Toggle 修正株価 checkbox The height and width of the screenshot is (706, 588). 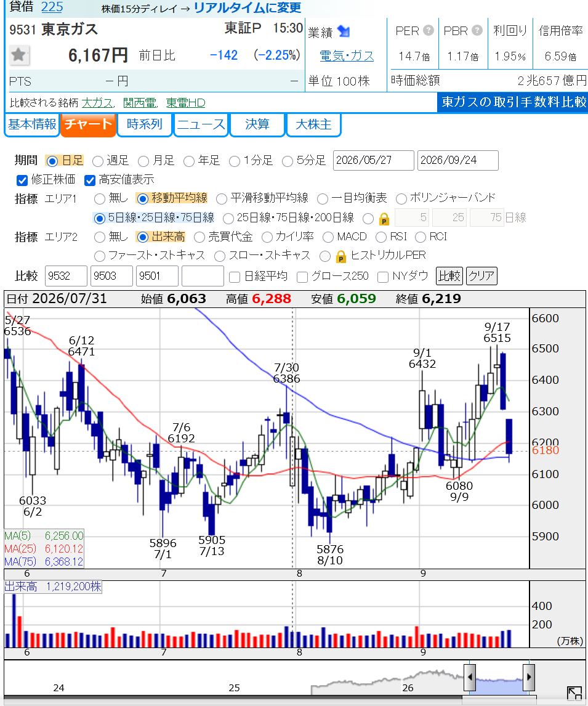coord(22,180)
